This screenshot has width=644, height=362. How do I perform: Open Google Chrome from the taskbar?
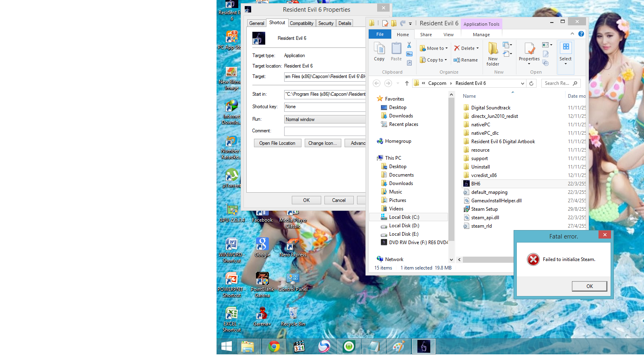coord(274,346)
